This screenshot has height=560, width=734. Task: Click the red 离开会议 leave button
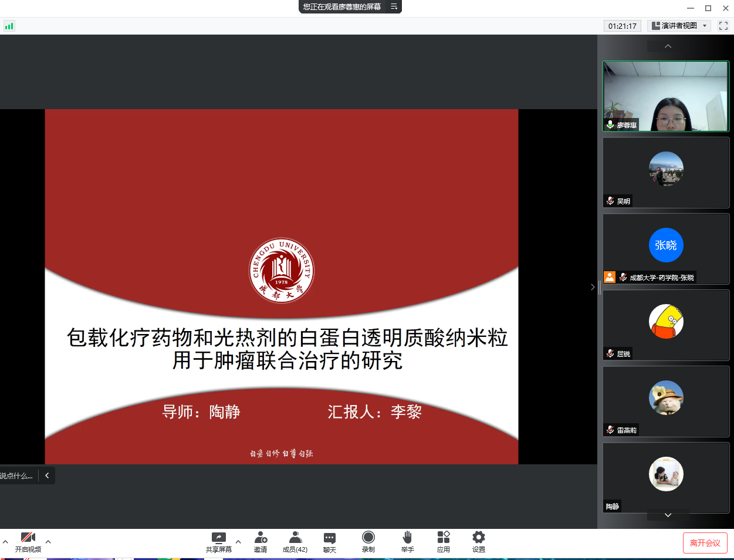pos(705,543)
